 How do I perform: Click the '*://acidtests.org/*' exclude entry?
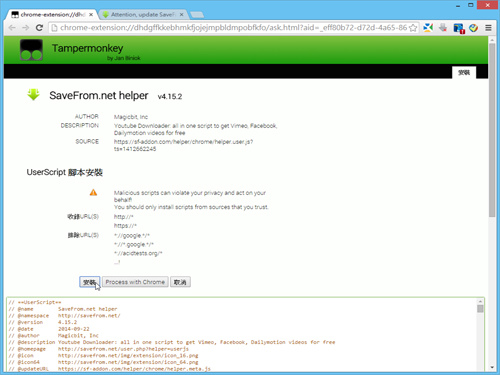click(138, 253)
